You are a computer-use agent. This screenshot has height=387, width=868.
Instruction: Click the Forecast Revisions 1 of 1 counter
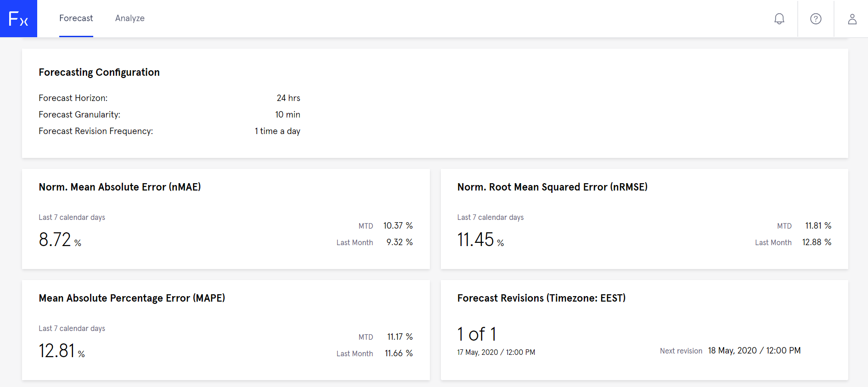(x=477, y=334)
